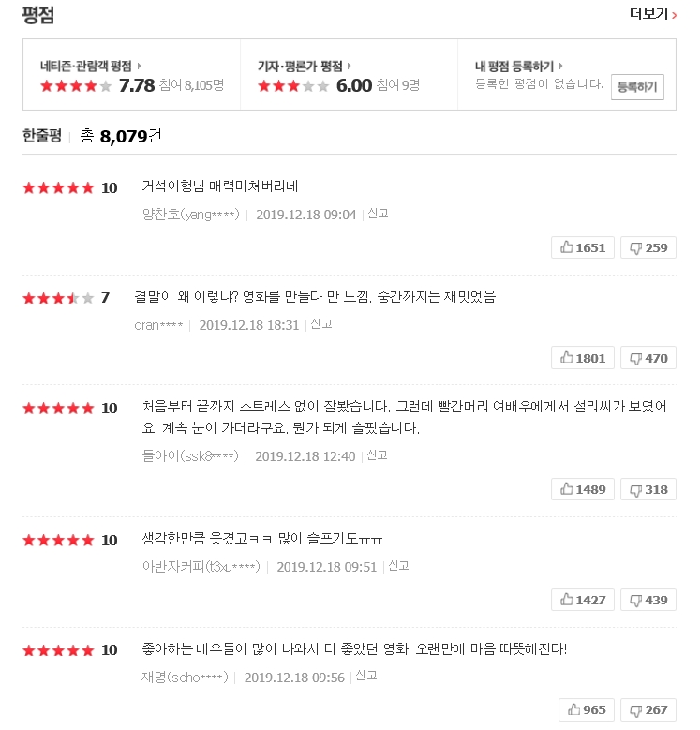
Task: Like 재영 review with 965 thumbs up
Action: 587,709
